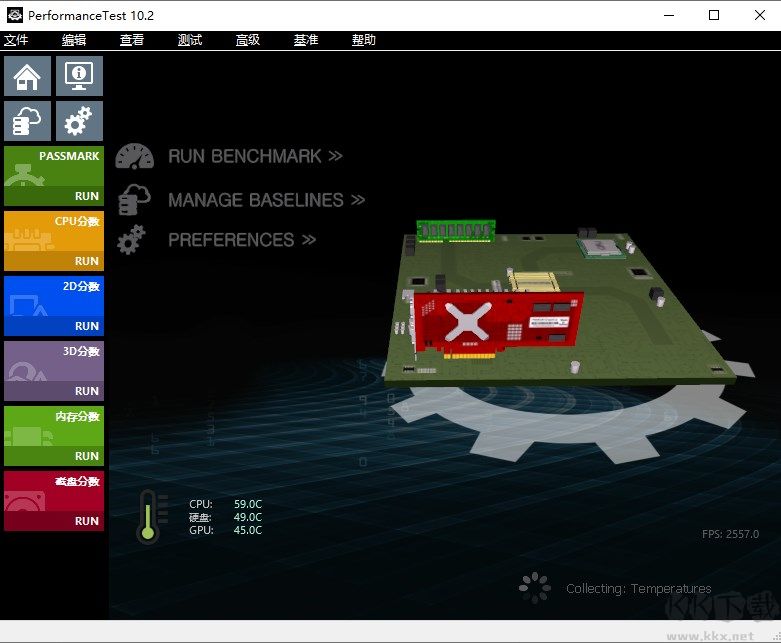Click the 2D分数 tile shapes icon
Viewport: 781px width, 643px height.
tap(28, 305)
